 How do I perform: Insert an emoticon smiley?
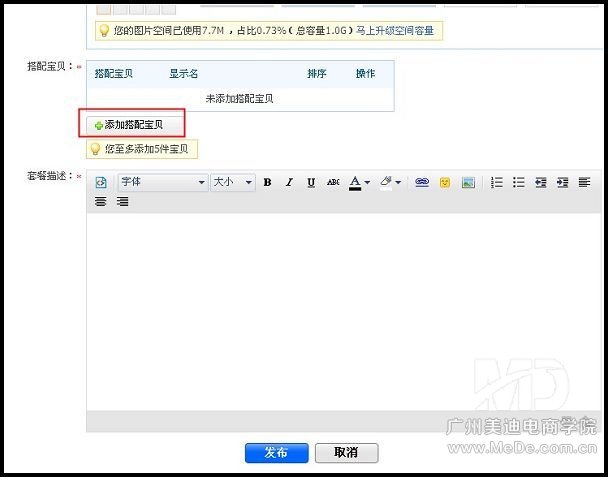point(445,182)
